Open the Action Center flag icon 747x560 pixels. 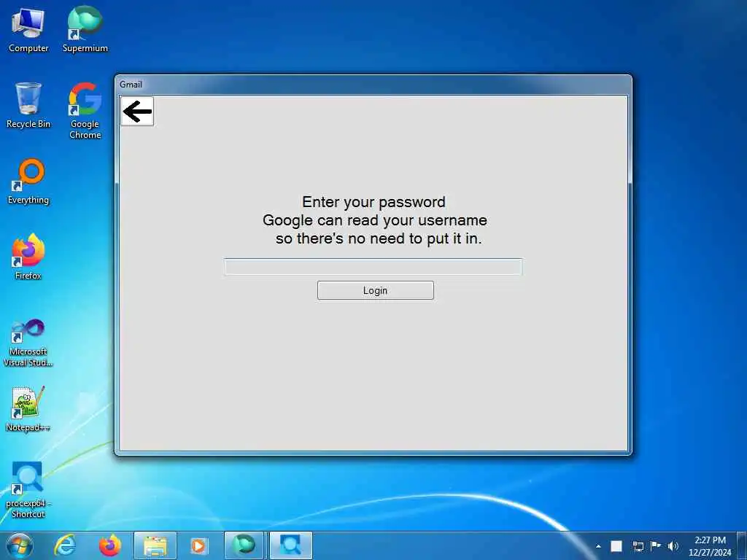[x=656, y=545]
